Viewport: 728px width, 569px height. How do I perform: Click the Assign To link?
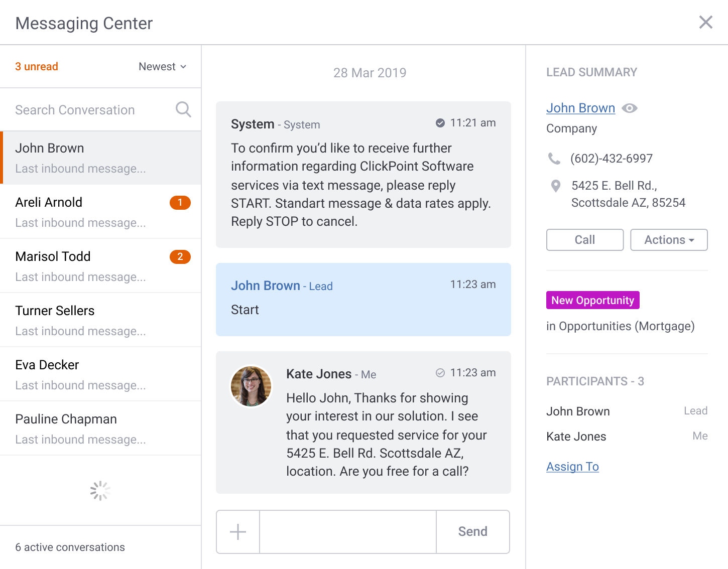pos(572,467)
